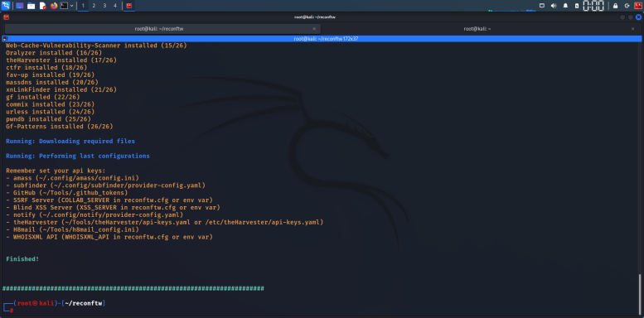Switch to the root@kali: ~/reconftw tab

pos(162,29)
